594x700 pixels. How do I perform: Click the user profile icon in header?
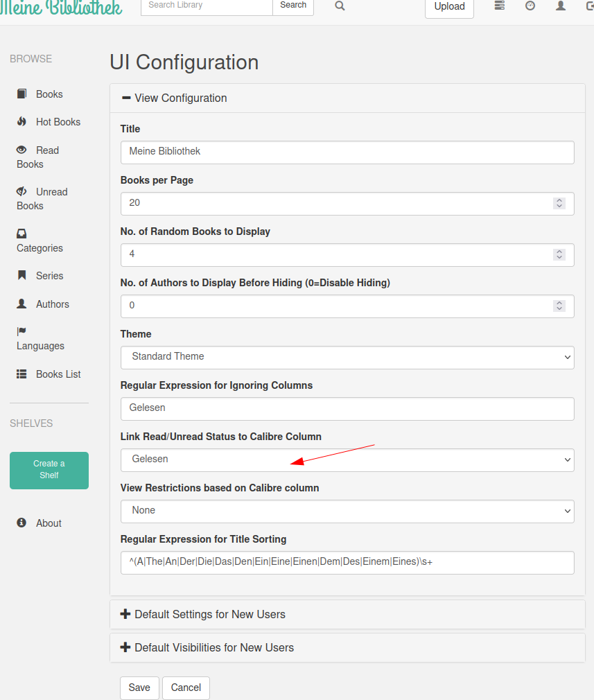(561, 6)
